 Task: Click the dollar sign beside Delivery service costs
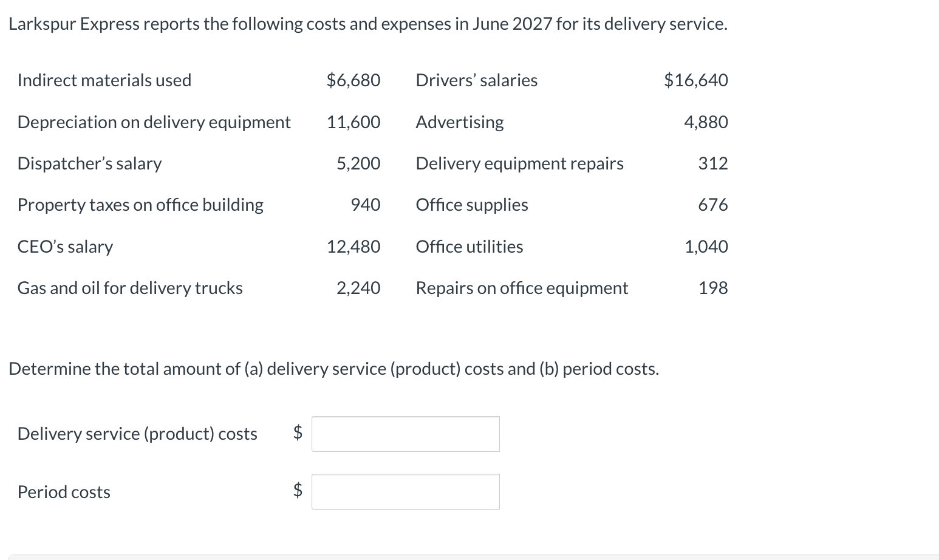coord(296,433)
